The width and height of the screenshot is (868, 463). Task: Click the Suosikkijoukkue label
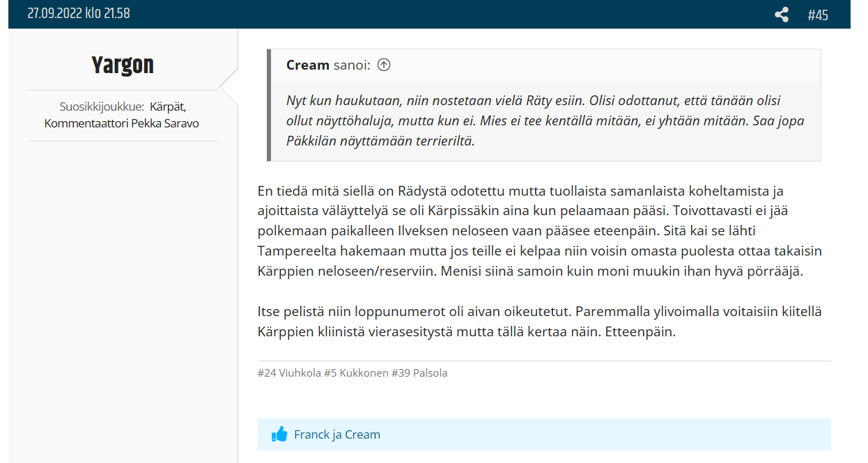102,107
